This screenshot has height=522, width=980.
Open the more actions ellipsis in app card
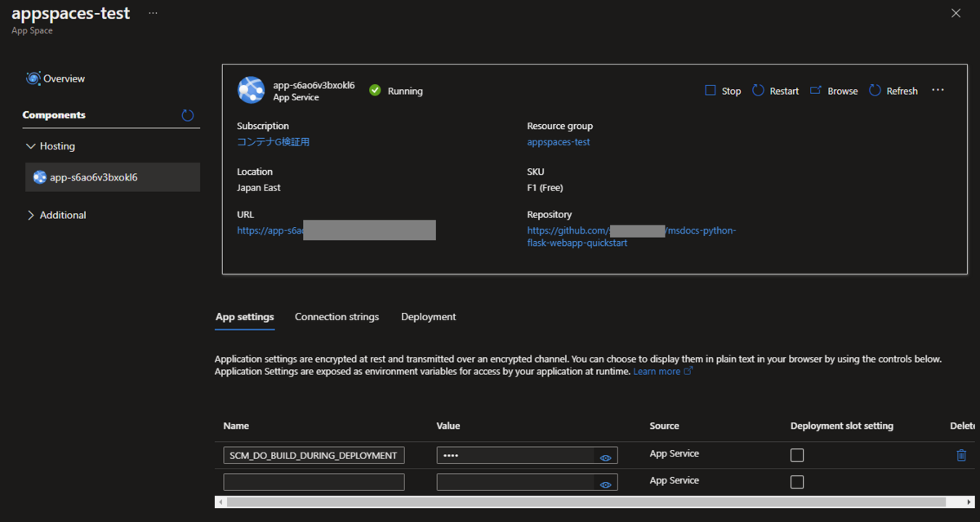938,90
